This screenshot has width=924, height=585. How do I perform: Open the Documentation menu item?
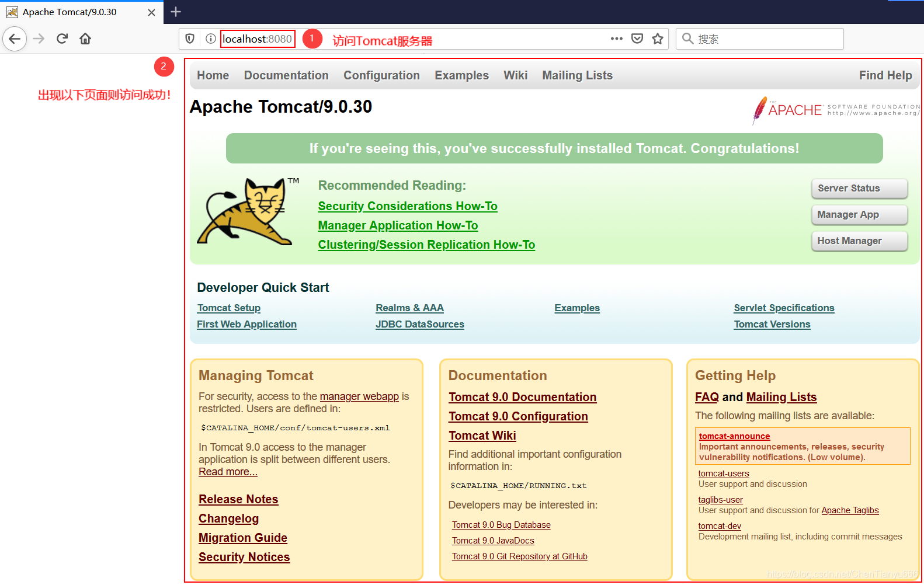pos(286,75)
